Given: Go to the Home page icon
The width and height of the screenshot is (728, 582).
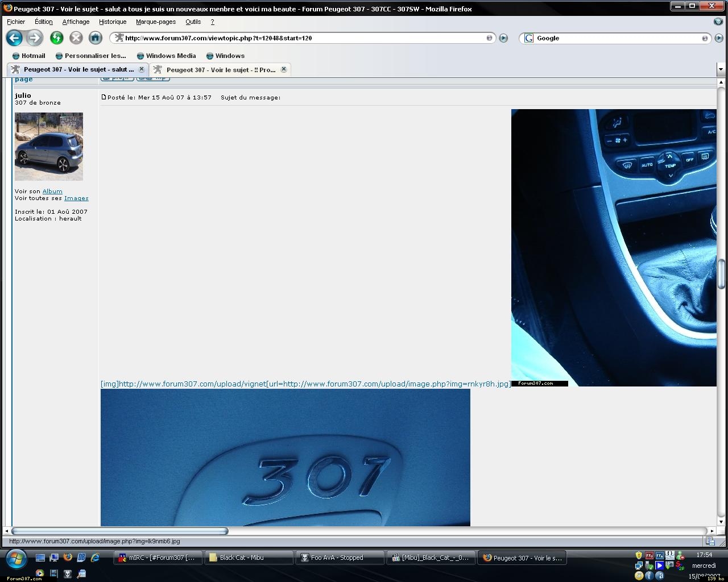Looking at the screenshot, I should tap(95, 38).
